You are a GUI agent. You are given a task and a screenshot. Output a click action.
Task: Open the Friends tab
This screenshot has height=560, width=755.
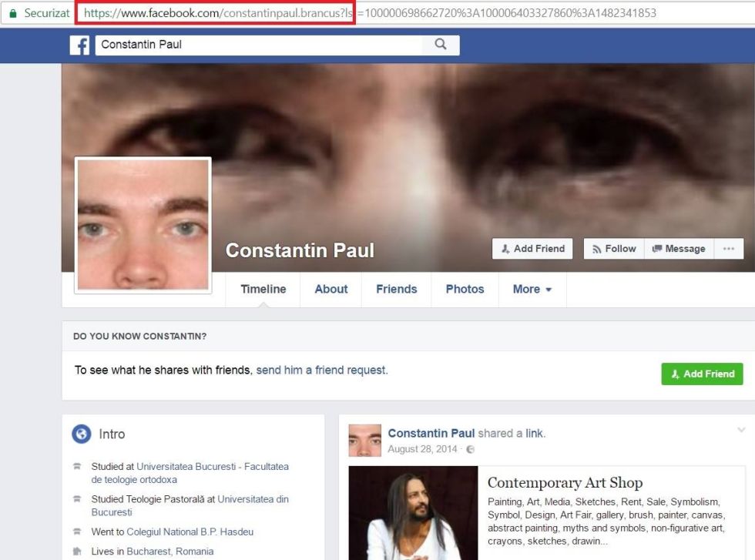click(x=396, y=289)
